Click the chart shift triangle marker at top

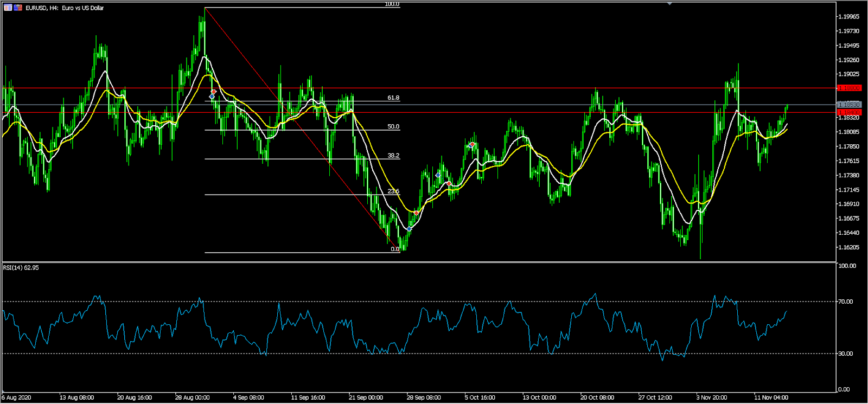670,4
